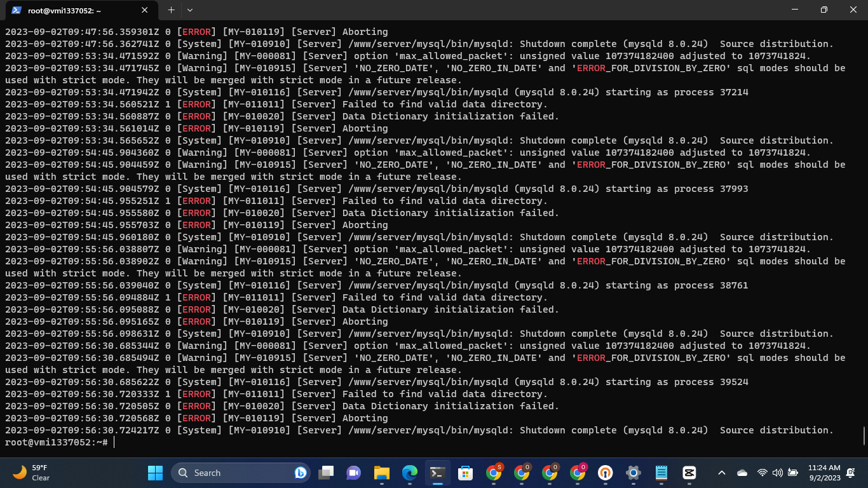Close the root@vmi1337052 terminal tab
Screen dimensions: 868x488
tap(145, 10)
